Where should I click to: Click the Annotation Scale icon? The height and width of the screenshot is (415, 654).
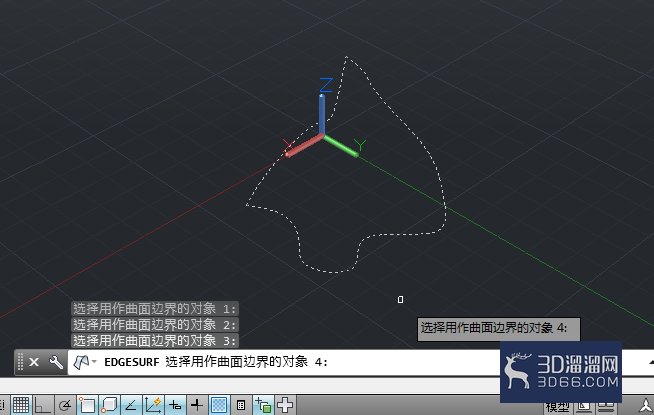click(x=646, y=406)
